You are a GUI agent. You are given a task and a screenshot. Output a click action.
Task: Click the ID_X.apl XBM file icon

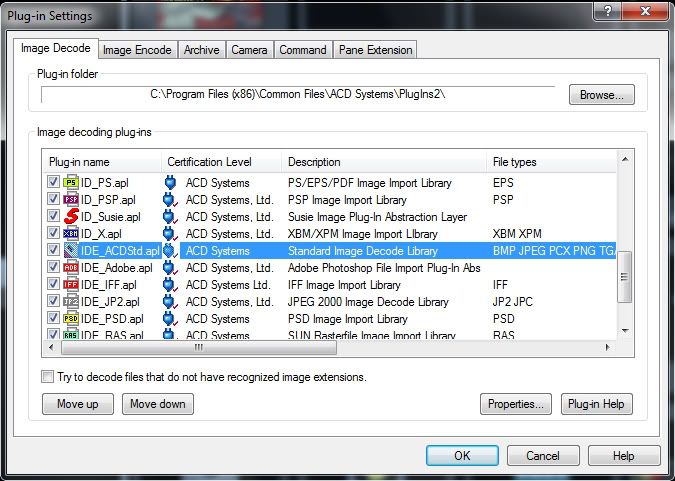tap(71, 234)
